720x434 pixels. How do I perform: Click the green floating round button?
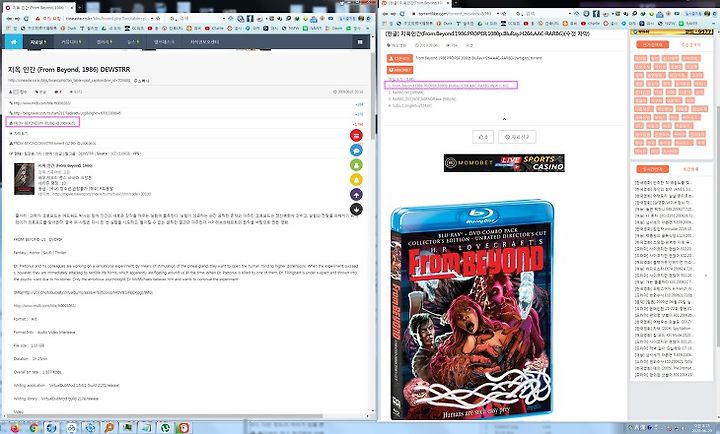click(x=356, y=164)
